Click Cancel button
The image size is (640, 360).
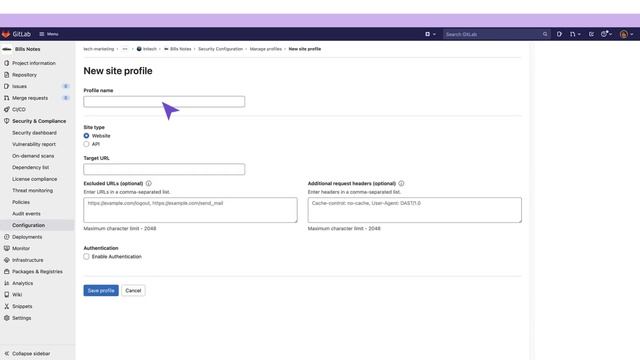tap(133, 291)
